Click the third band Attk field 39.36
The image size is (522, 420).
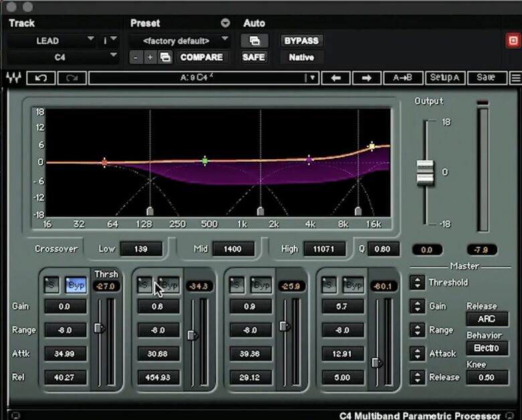250,354
